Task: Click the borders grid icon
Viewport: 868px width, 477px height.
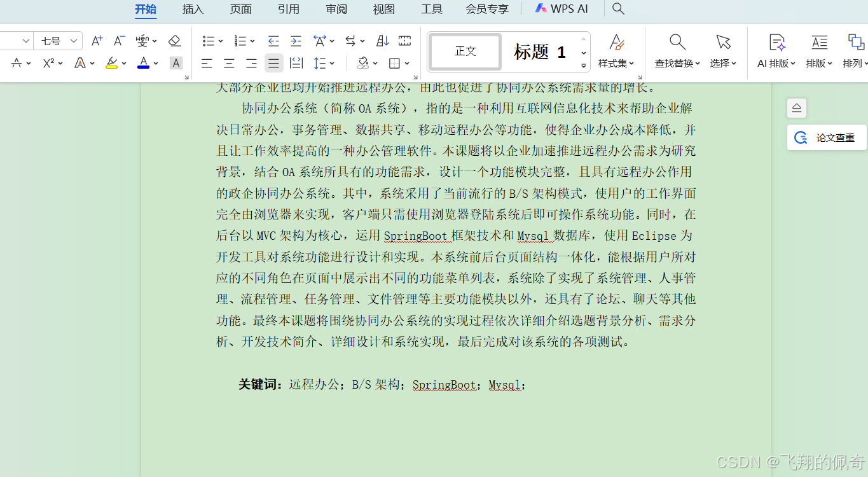Action: tap(395, 63)
